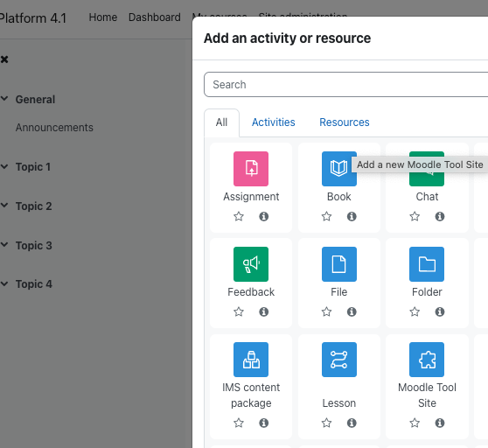The height and width of the screenshot is (448, 488).
Task: Mark File as favourite
Action: [x=326, y=311]
